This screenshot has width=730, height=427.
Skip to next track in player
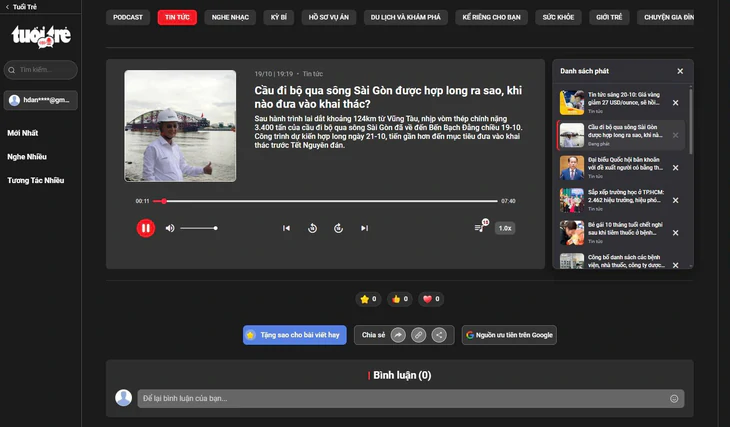point(365,228)
